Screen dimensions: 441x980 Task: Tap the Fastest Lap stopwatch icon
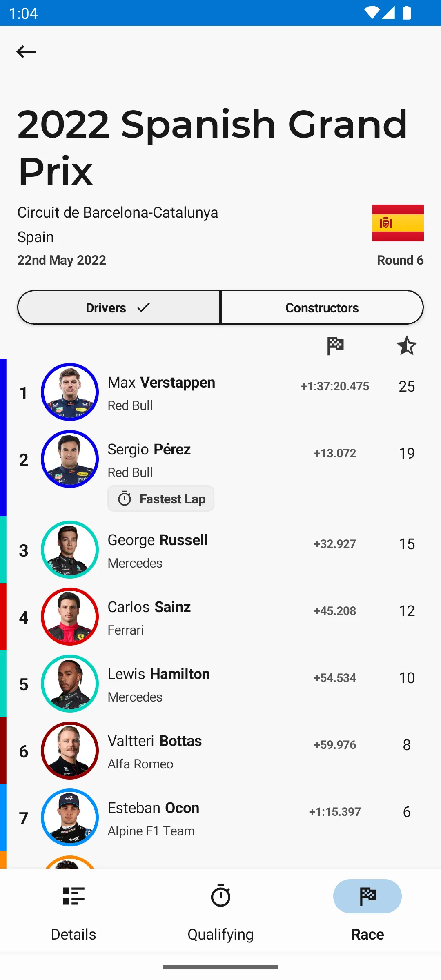(125, 499)
